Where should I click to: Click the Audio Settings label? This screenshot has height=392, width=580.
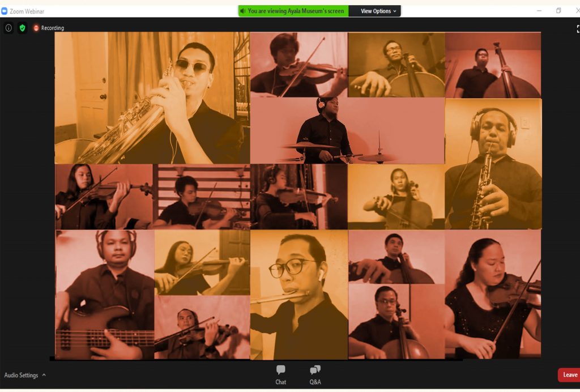click(21, 375)
